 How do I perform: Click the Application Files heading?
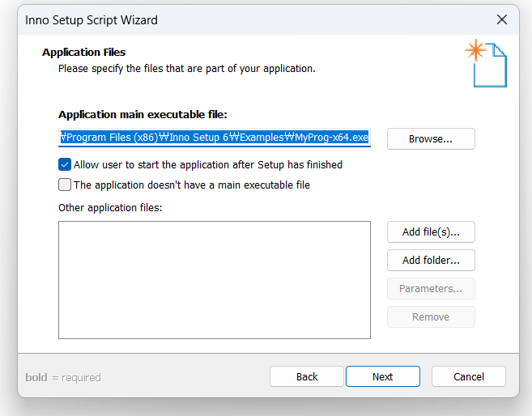coord(83,53)
